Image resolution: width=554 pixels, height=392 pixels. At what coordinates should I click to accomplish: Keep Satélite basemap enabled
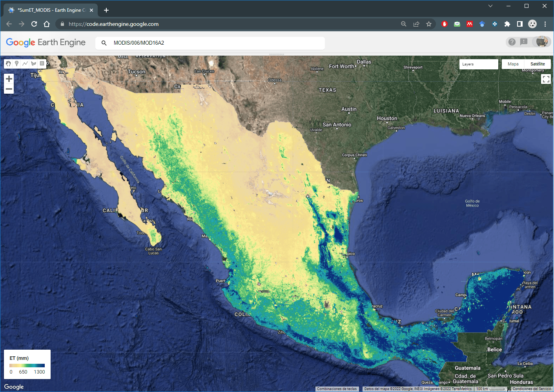[538, 64]
